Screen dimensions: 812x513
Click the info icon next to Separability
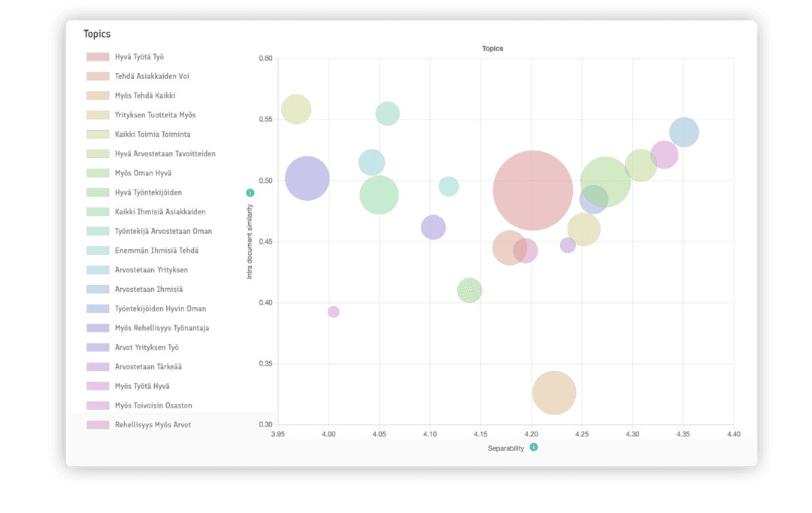534,447
